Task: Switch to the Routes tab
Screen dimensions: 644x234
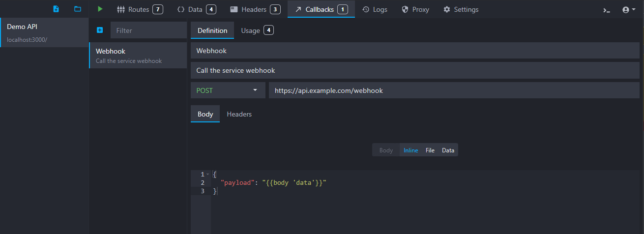Action: 140,9
